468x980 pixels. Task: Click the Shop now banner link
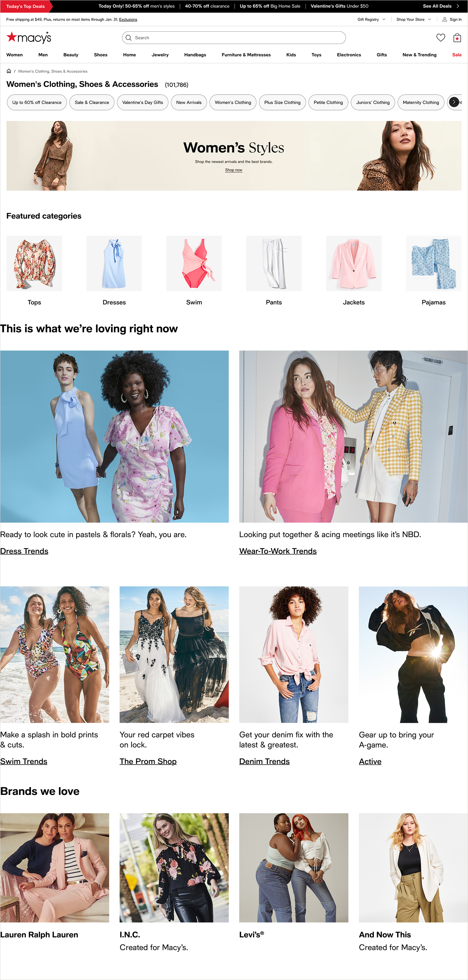point(233,170)
